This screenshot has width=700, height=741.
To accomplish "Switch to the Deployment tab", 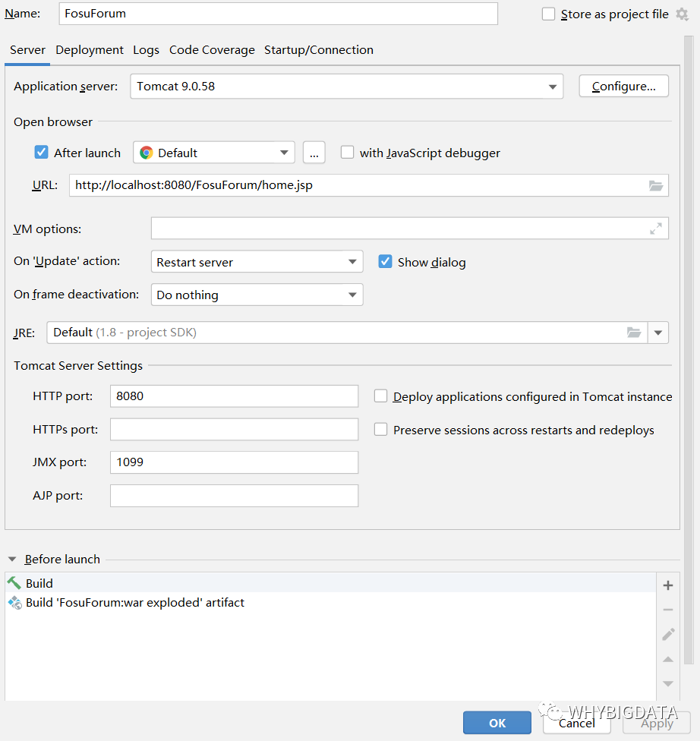I will pos(90,50).
